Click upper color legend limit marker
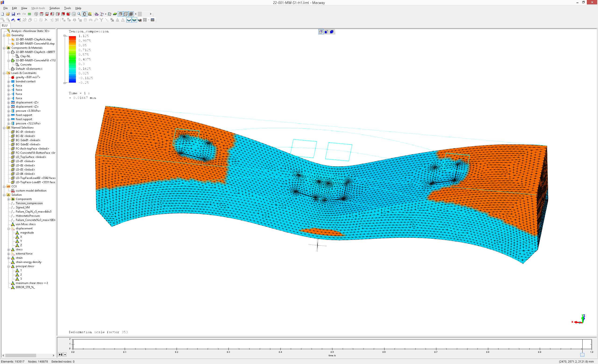598x364 pixels. (65, 36)
